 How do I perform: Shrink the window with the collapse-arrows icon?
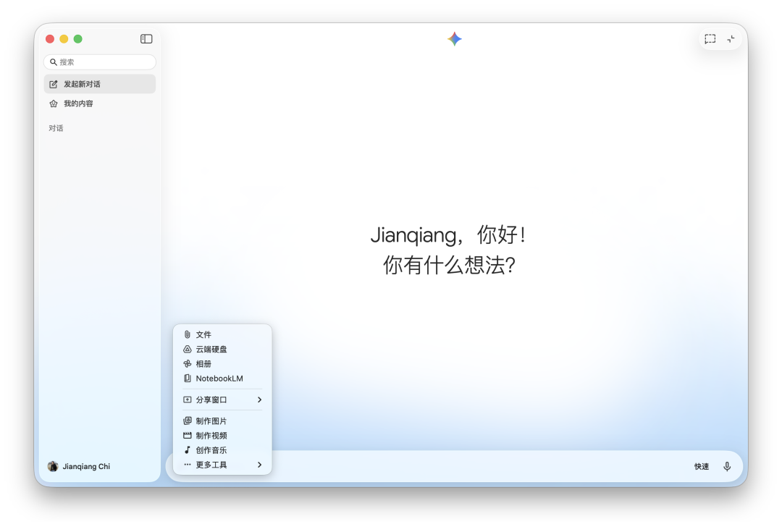pos(731,39)
